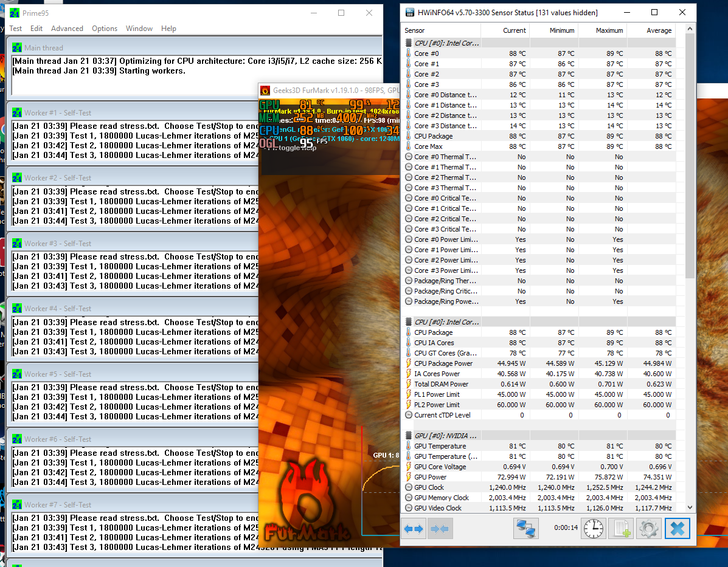Click the lightning icon beside CPU Package Power
The width and height of the screenshot is (728, 567).
click(409, 363)
